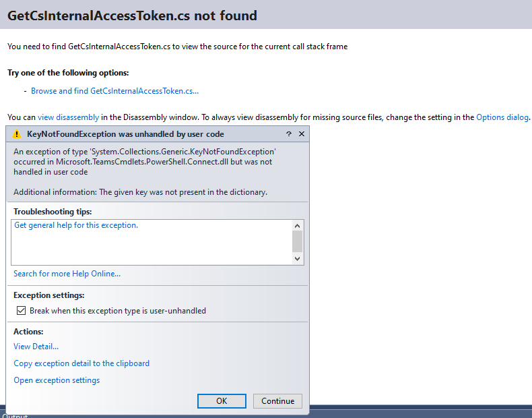Click the troubleshooting tips scroll down arrow
The height and width of the screenshot is (418, 532).
point(297,258)
